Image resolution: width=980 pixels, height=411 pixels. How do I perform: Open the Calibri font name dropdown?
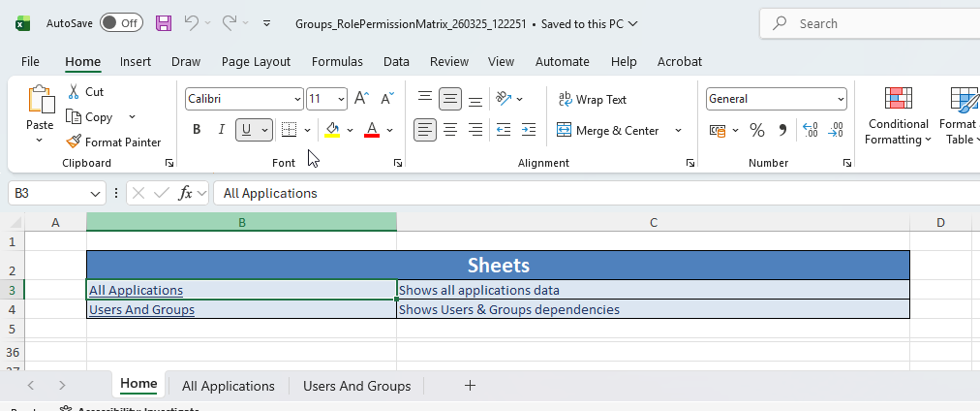pyautogui.click(x=297, y=99)
